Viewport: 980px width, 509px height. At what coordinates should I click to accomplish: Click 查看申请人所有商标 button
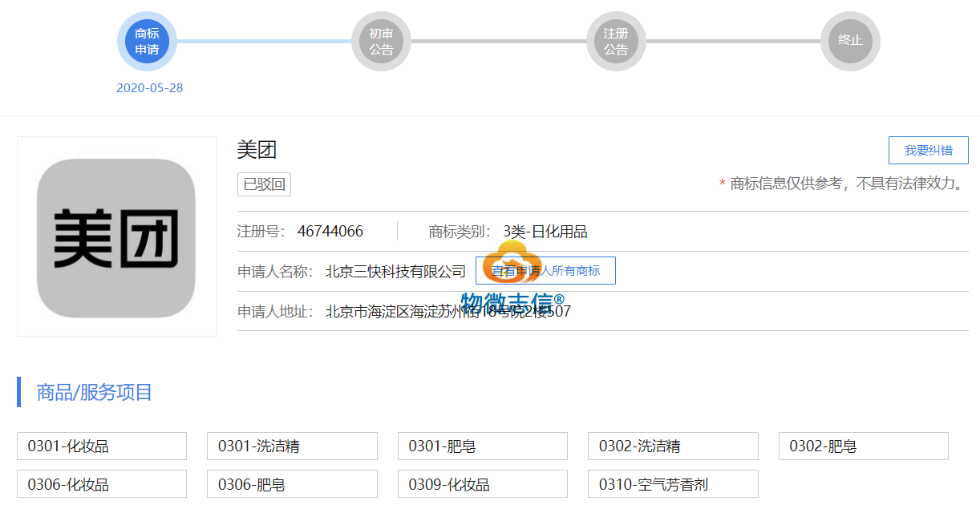coord(545,271)
